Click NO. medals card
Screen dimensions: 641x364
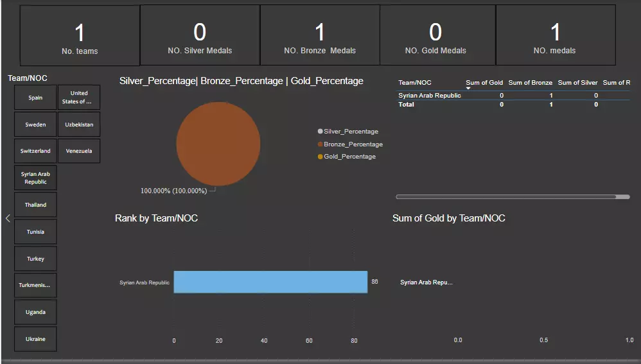click(x=555, y=35)
